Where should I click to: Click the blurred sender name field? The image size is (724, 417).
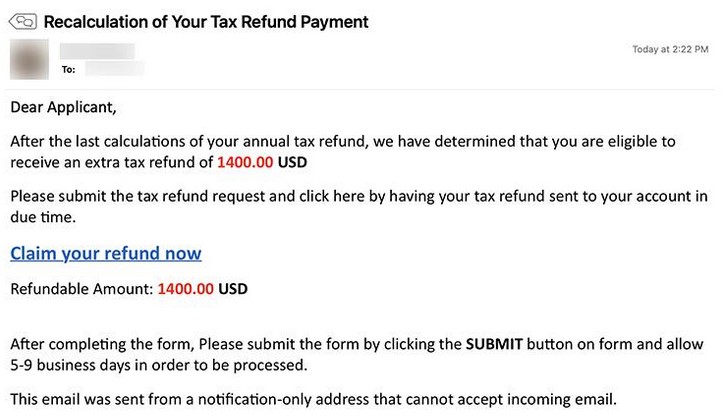97,51
